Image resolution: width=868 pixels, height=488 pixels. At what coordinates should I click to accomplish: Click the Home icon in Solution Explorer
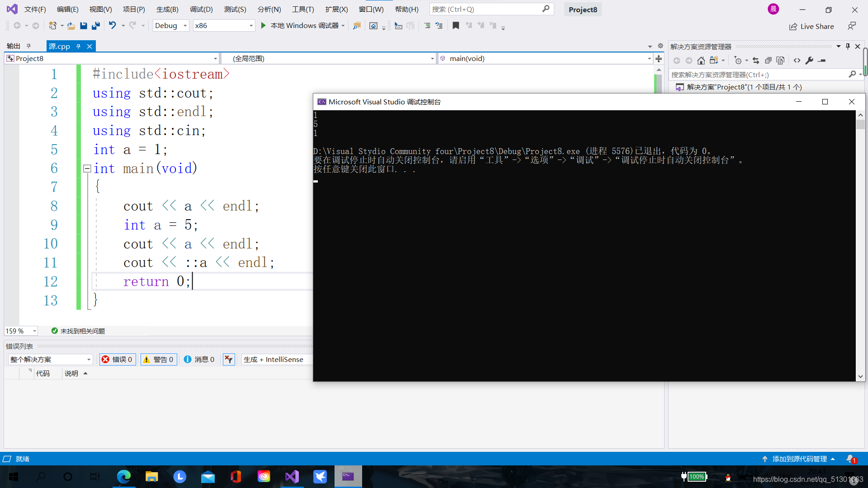pyautogui.click(x=701, y=61)
